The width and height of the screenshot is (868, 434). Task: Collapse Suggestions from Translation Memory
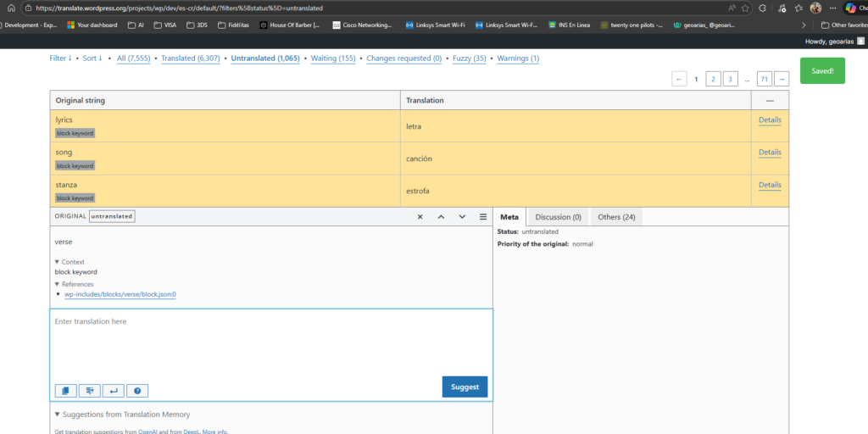[x=58, y=415]
